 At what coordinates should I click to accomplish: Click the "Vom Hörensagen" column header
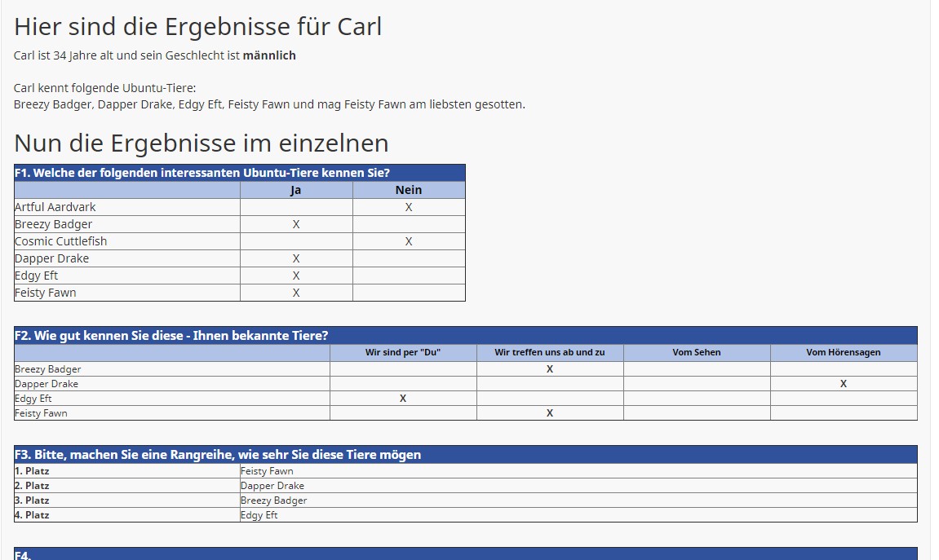(844, 352)
